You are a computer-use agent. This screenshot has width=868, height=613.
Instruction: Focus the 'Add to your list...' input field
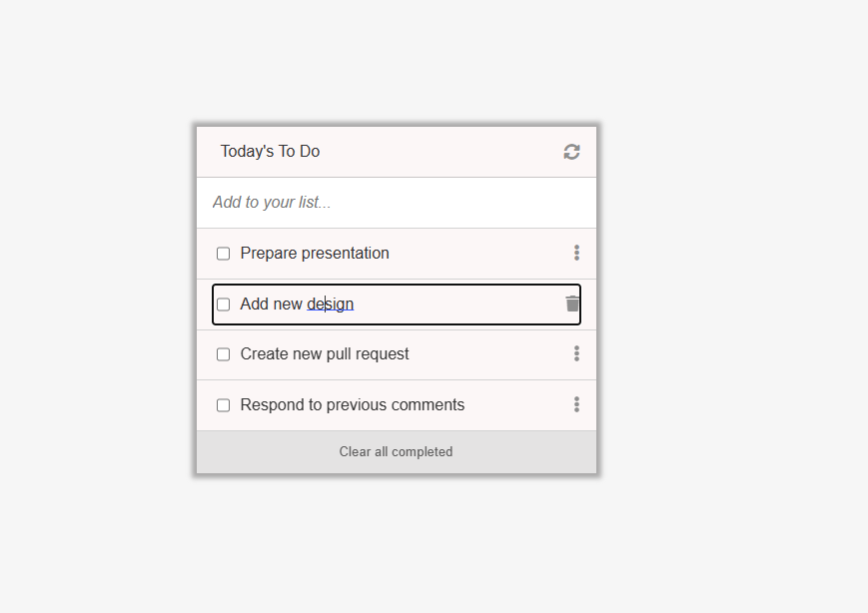[x=397, y=203]
